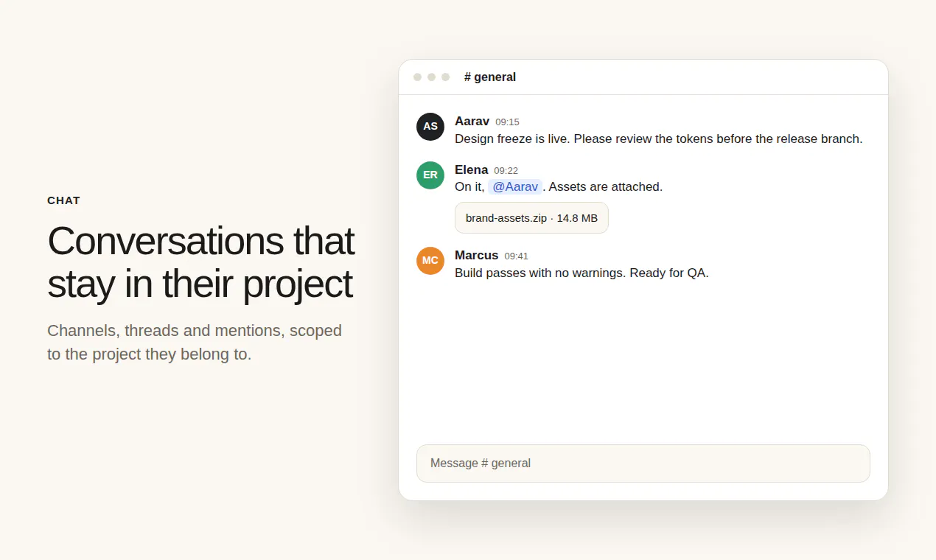Click Elena's sender name
This screenshot has height=560, width=936.
click(x=471, y=169)
